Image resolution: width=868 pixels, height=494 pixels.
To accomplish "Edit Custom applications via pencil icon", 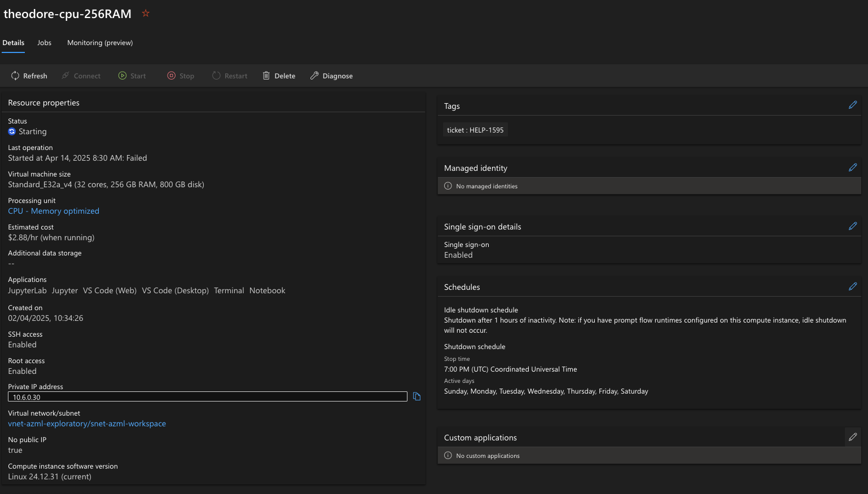I will 852,436.
